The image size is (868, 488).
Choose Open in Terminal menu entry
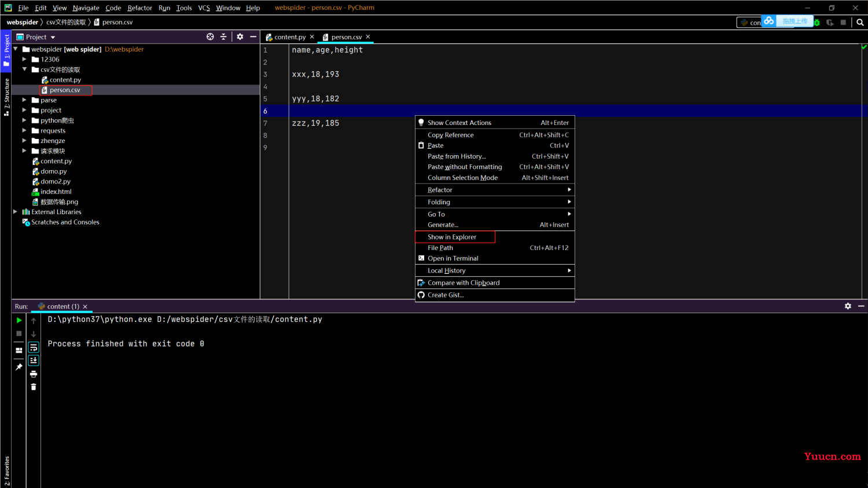pyautogui.click(x=495, y=258)
